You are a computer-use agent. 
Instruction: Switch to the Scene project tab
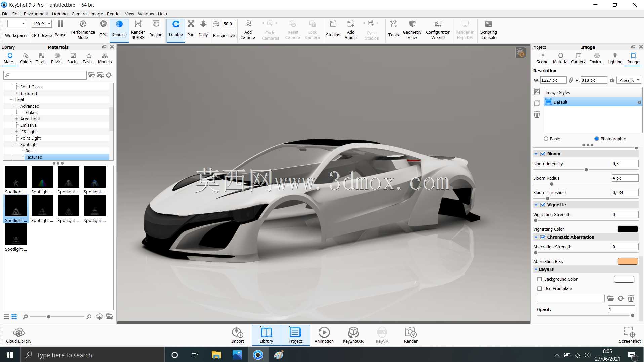point(542,58)
